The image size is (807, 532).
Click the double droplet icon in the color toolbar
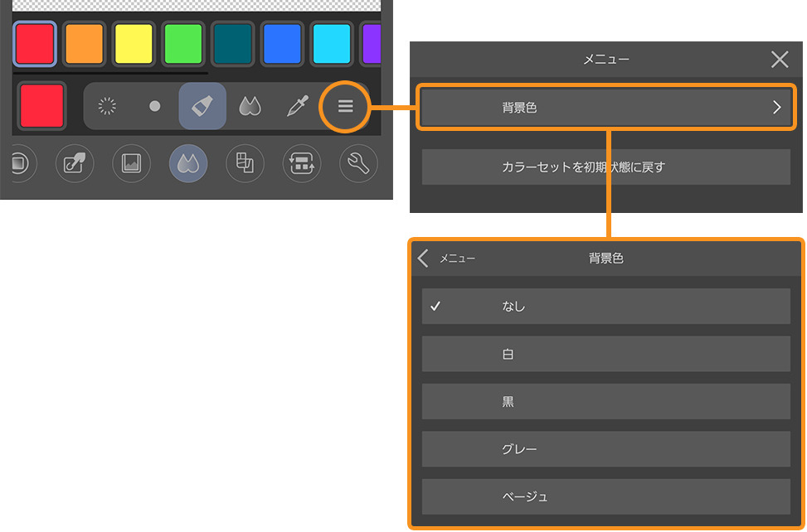(250, 106)
